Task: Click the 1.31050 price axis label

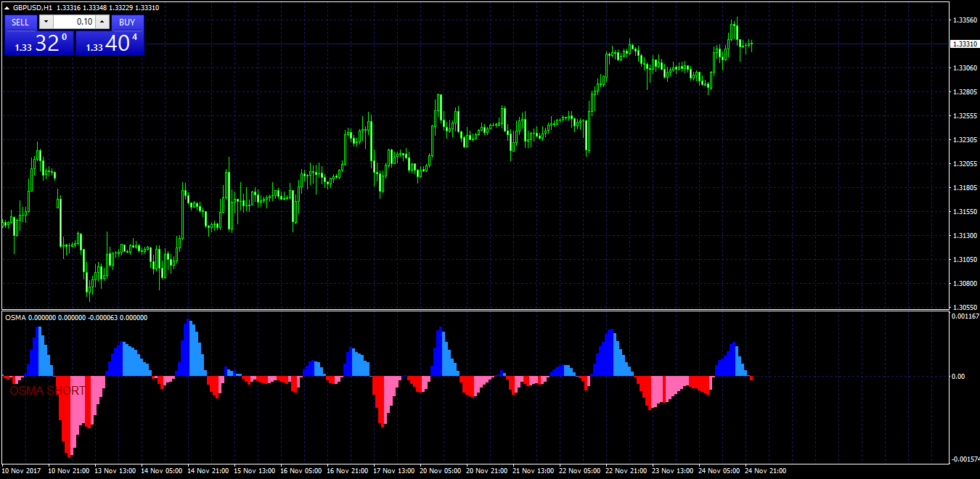Action: click(x=963, y=260)
